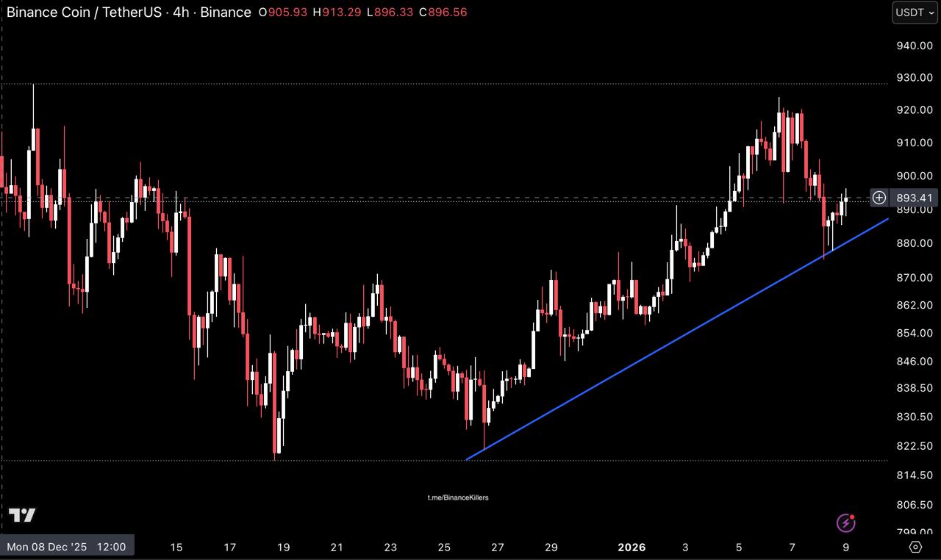This screenshot has width=941, height=560.
Task: Click the 930.00 level on the price axis
Action: 915,78
